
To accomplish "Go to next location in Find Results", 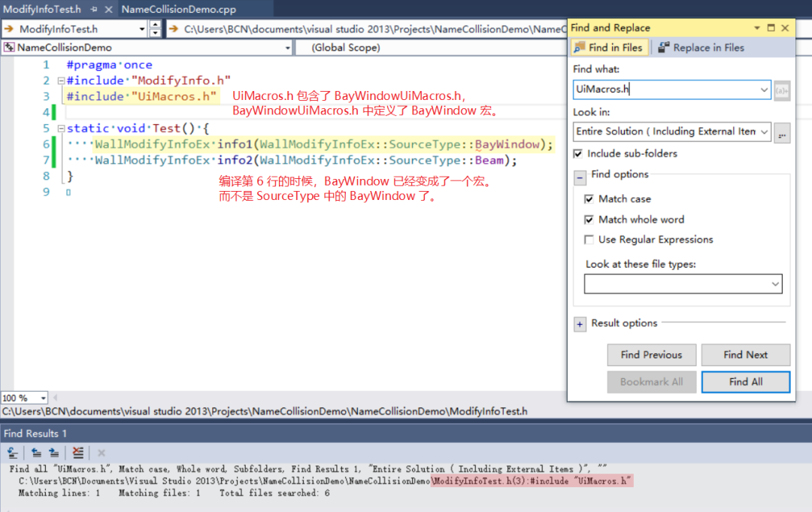I will 53,453.
